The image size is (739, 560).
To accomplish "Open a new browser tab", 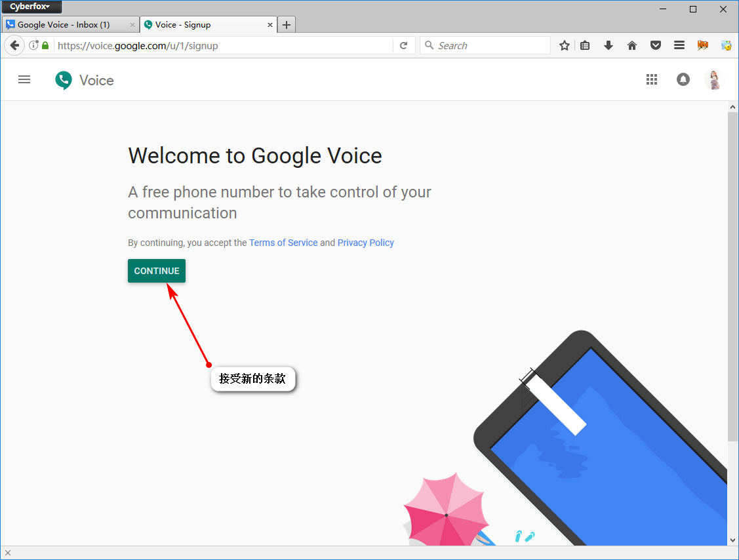I will point(287,24).
